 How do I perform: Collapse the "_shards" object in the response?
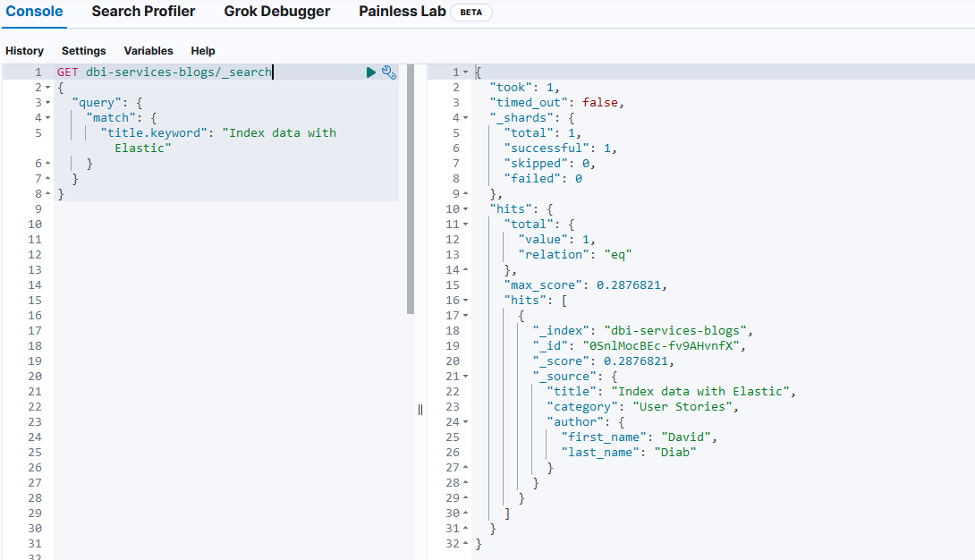coord(466,118)
